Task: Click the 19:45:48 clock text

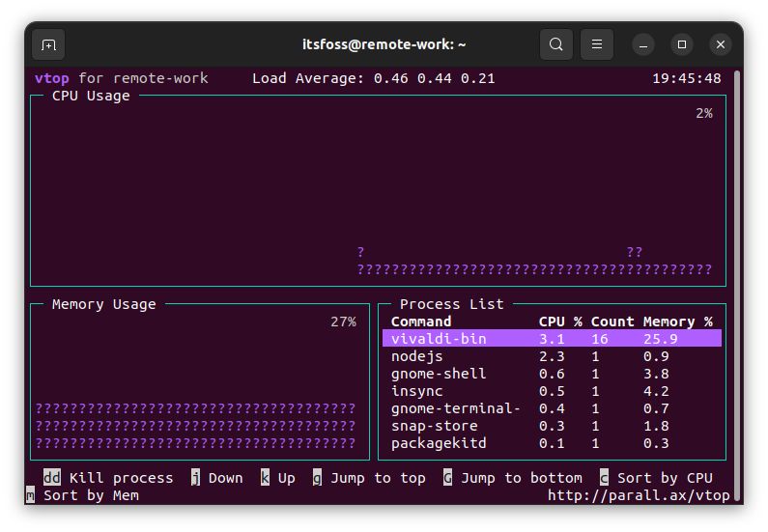Action: click(x=687, y=78)
